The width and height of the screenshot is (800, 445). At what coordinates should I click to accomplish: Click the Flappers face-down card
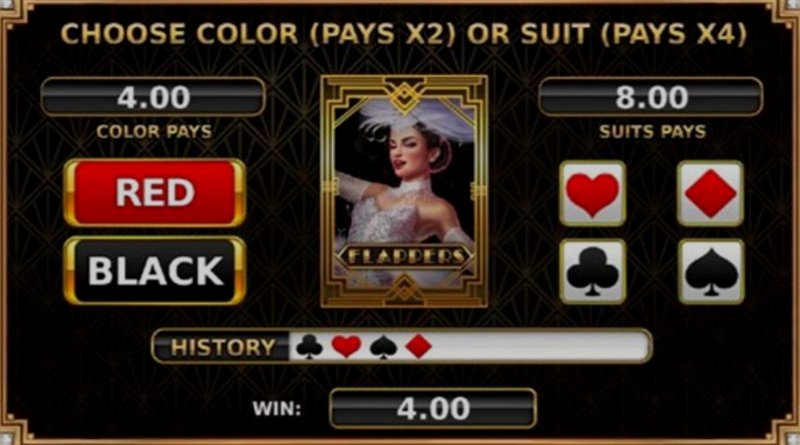coord(404,191)
